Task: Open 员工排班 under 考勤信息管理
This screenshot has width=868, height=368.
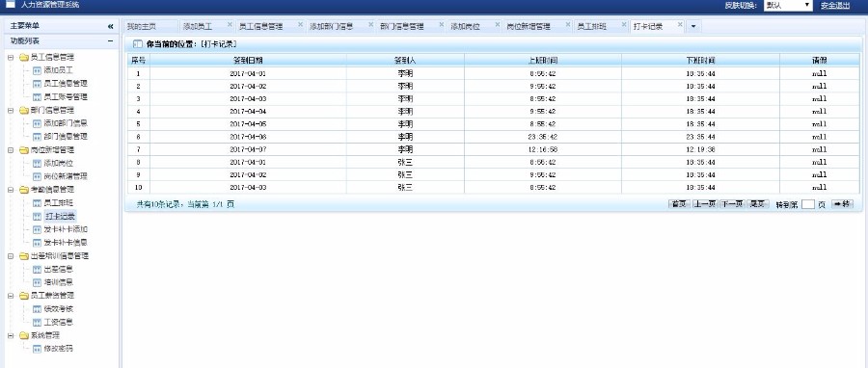Action: (x=58, y=203)
